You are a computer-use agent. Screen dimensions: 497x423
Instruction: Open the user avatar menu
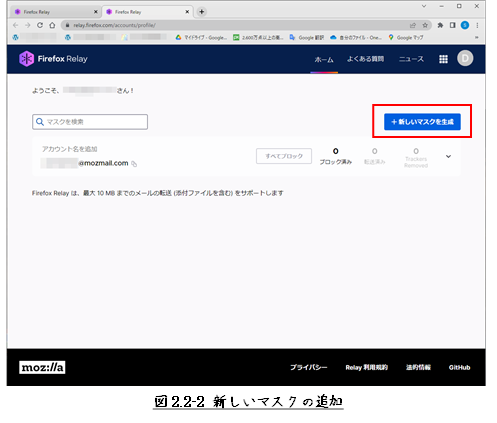[x=465, y=58]
